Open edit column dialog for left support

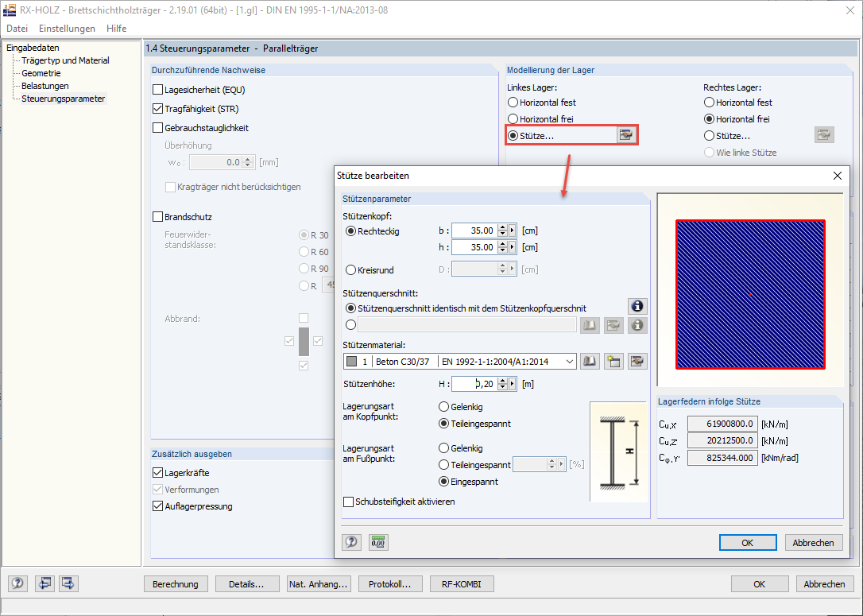[x=625, y=135]
